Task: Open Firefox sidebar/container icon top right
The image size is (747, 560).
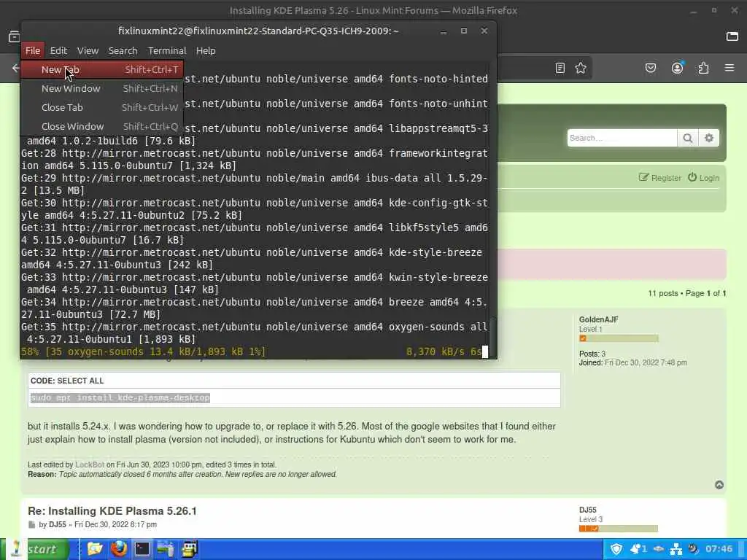Action: (732, 36)
